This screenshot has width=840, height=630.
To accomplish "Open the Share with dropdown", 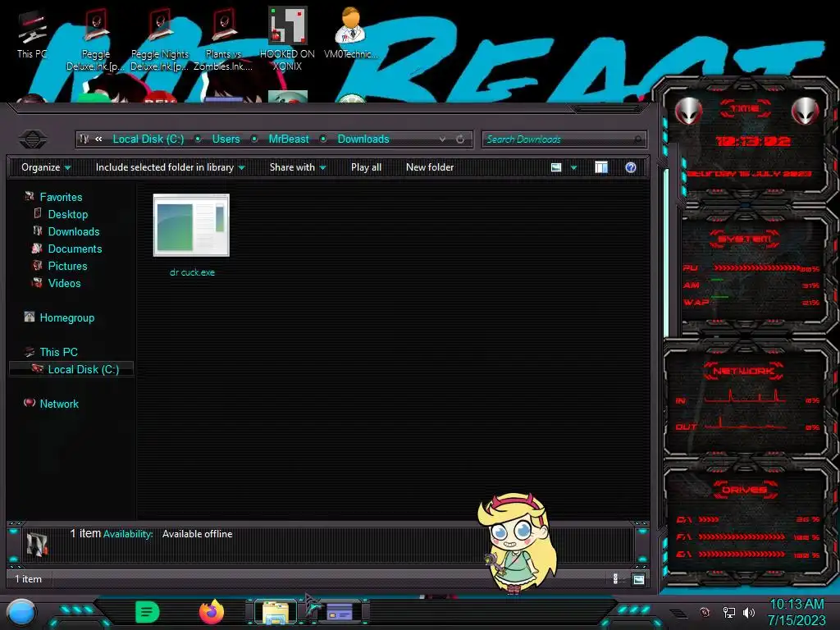I will [298, 167].
